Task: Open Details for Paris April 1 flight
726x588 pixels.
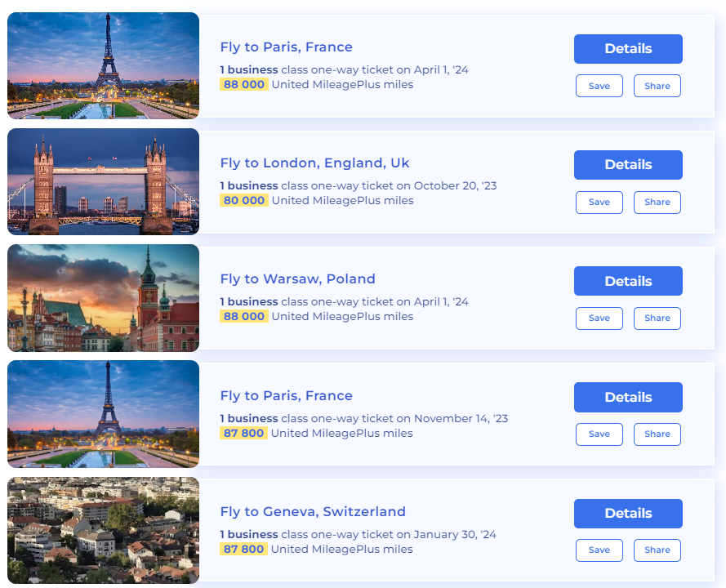Action: click(627, 49)
